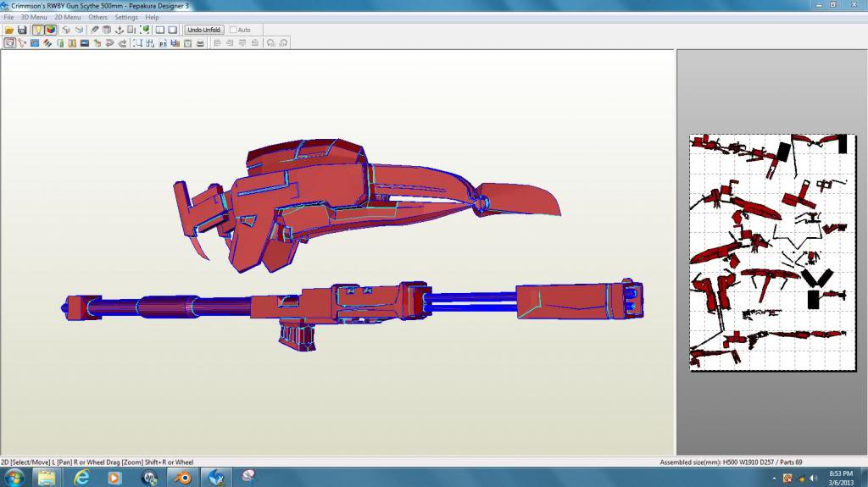
Task: Click the anchor icon in the toolbar
Action: point(120,30)
